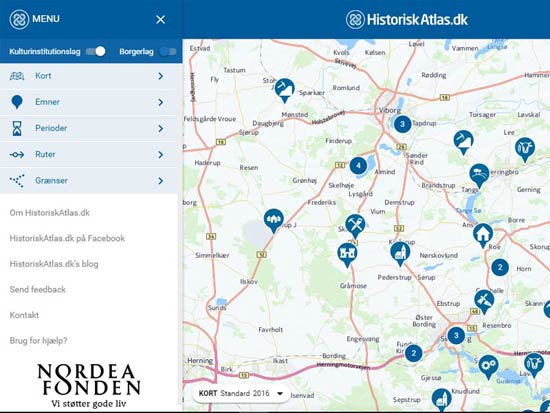Image resolution: width=550 pixels, height=413 pixels.
Task: Expand Emner with its chevron arrow
Action: pyautogui.click(x=161, y=102)
